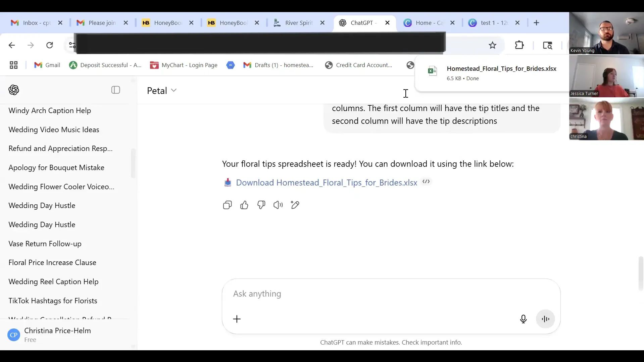
Task: Open the globe bookmark after Credit Card Account
Action: click(410, 65)
